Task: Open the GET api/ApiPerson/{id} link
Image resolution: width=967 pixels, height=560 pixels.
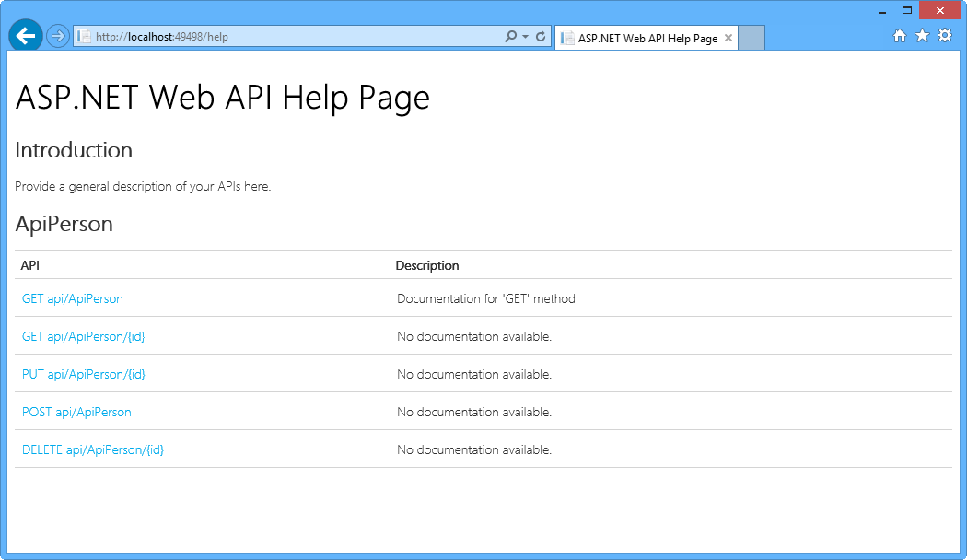Action: pos(83,336)
